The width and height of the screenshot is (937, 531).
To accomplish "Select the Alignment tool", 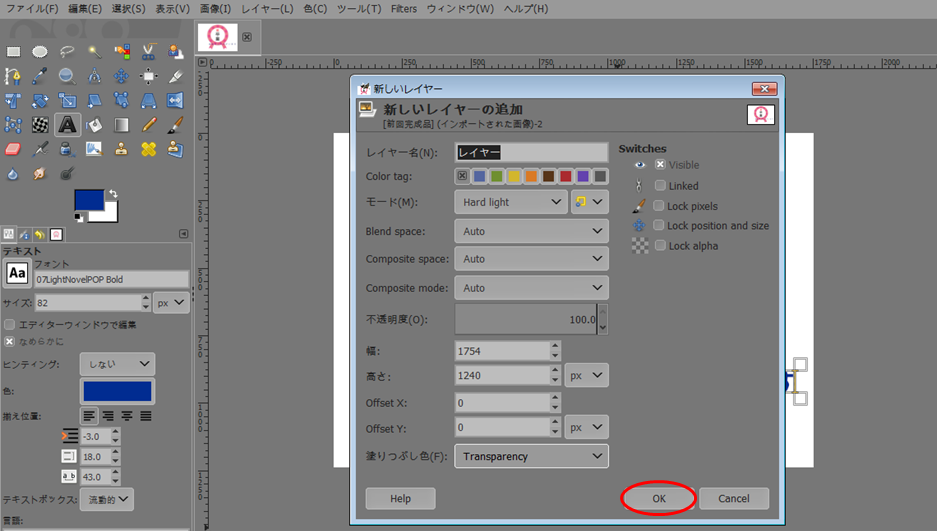I will pos(149,76).
